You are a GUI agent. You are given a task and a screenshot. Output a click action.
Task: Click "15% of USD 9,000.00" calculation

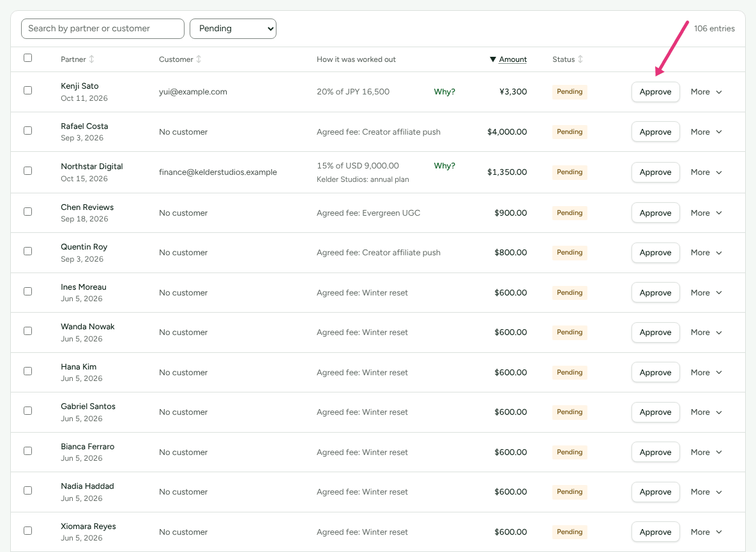(x=358, y=166)
